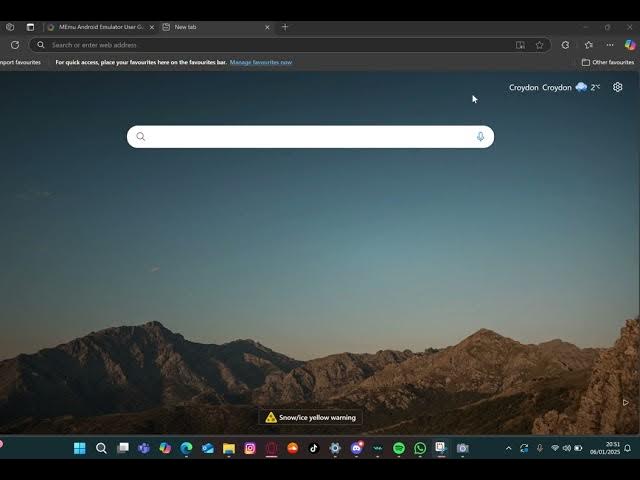Open Spotify from the taskbar
This screenshot has height=480, width=640.
pos(399,448)
